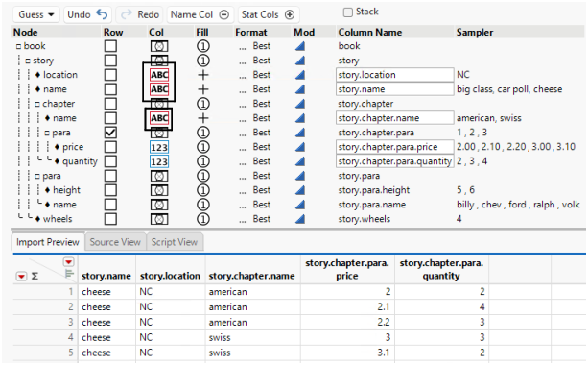Click the blue Mod triangle for story.location

[x=300, y=75]
